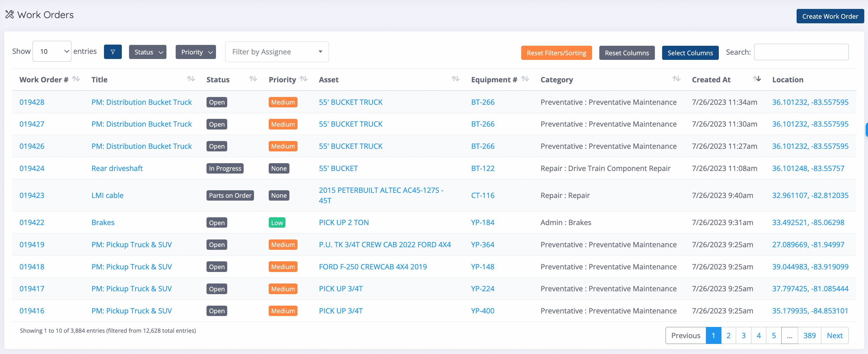Open work order 019426
The width and height of the screenshot is (868, 354).
[32, 146]
